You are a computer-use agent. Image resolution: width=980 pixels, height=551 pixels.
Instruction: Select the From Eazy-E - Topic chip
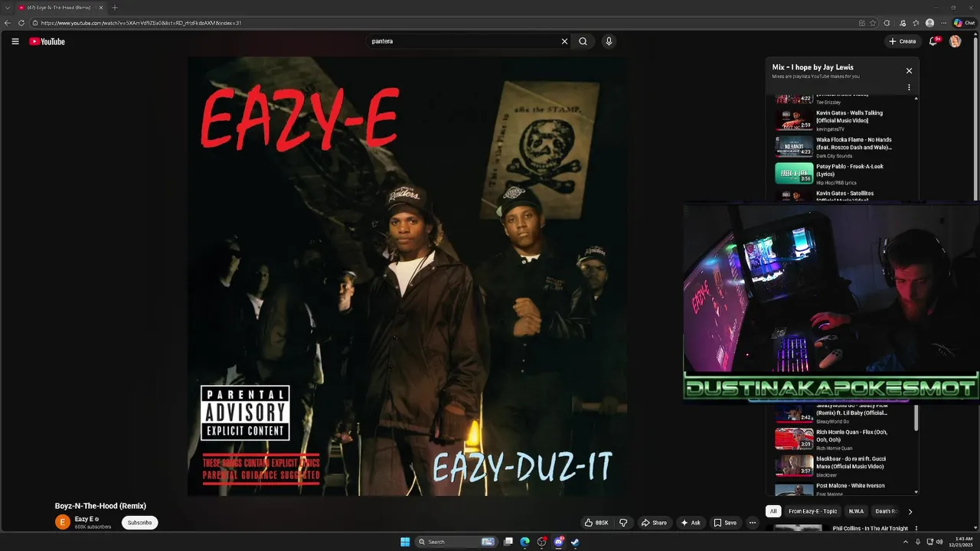(x=812, y=511)
